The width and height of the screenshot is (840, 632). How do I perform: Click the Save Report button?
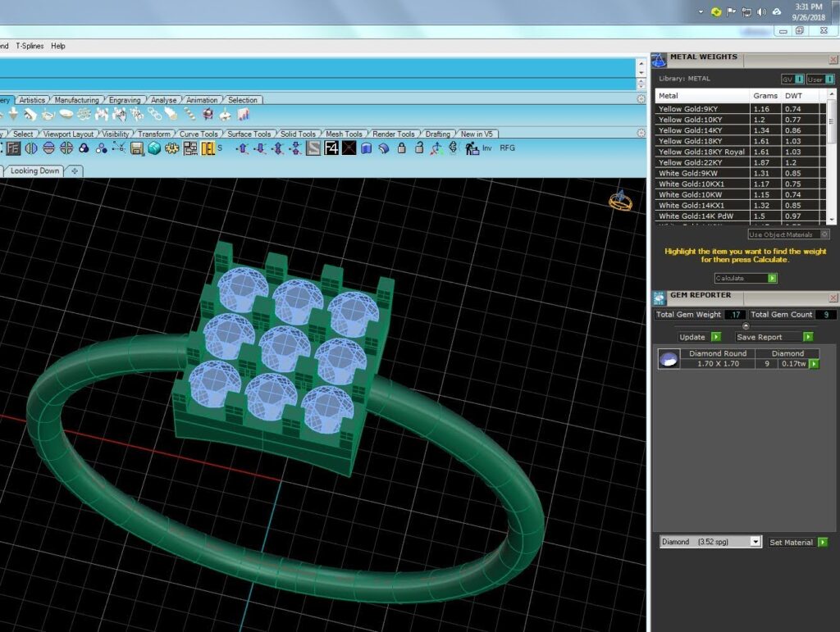point(774,337)
